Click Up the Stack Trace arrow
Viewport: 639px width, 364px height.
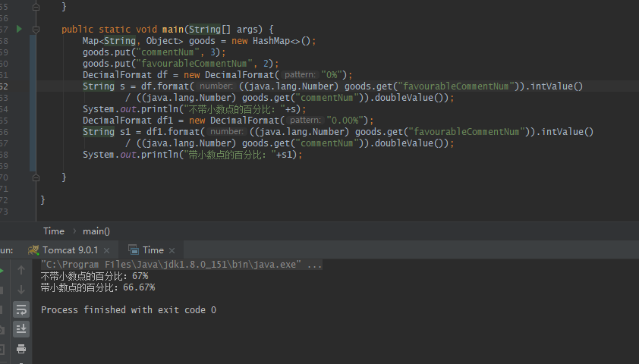(x=21, y=270)
